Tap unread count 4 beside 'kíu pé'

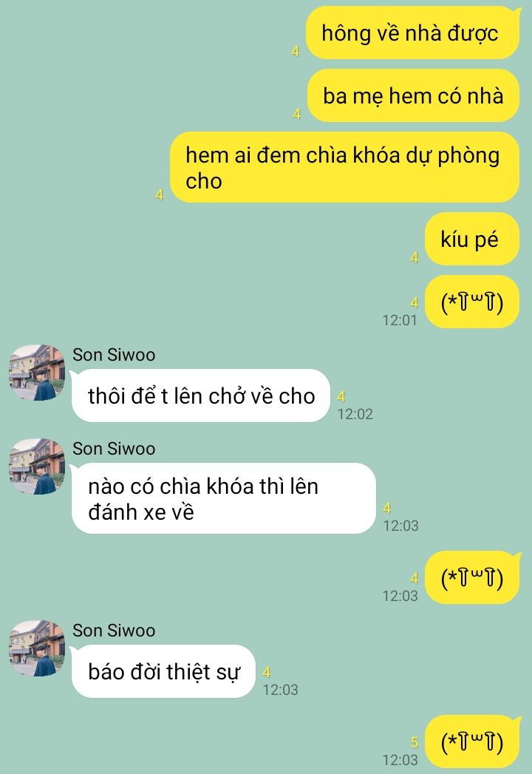click(x=414, y=257)
